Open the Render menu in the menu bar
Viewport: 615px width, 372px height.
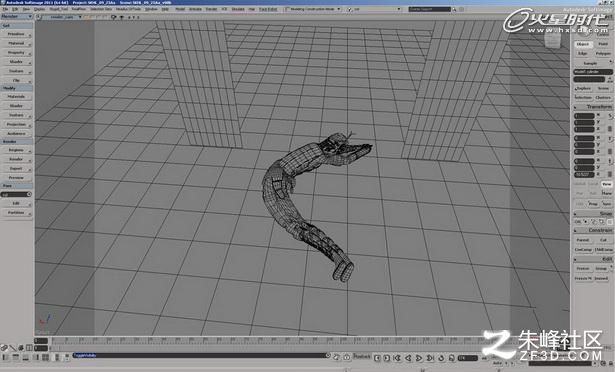[x=211, y=9]
